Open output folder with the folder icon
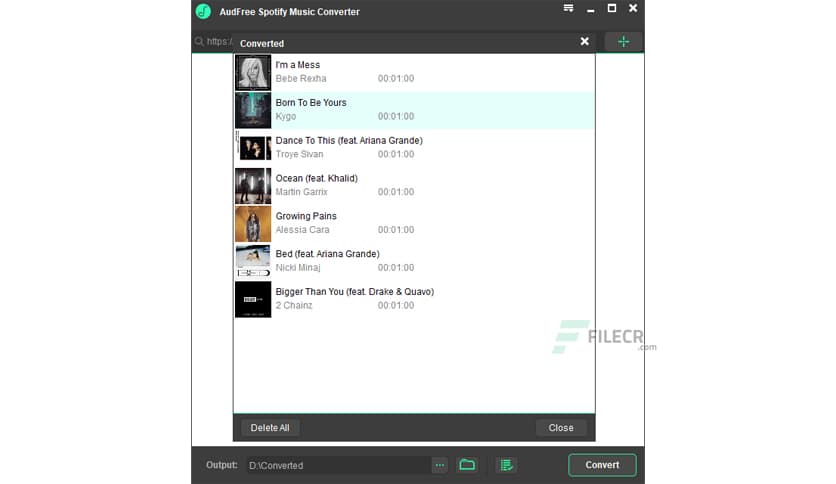 (467, 465)
